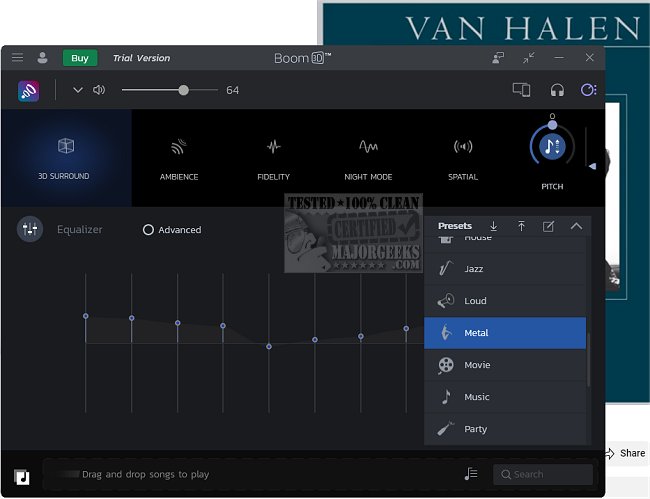Viewport: 650px width, 499px height.
Task: Toggle the Spatial effect
Action: (463, 160)
